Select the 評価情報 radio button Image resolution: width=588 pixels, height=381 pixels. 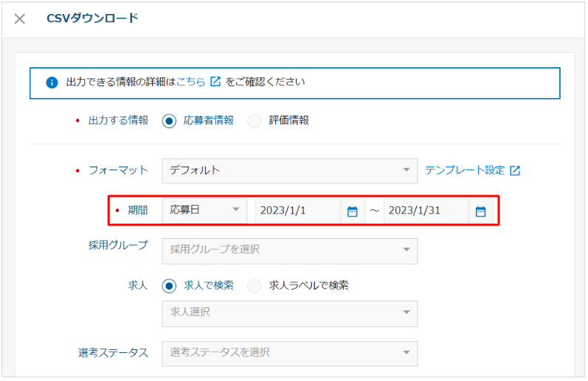tap(255, 121)
